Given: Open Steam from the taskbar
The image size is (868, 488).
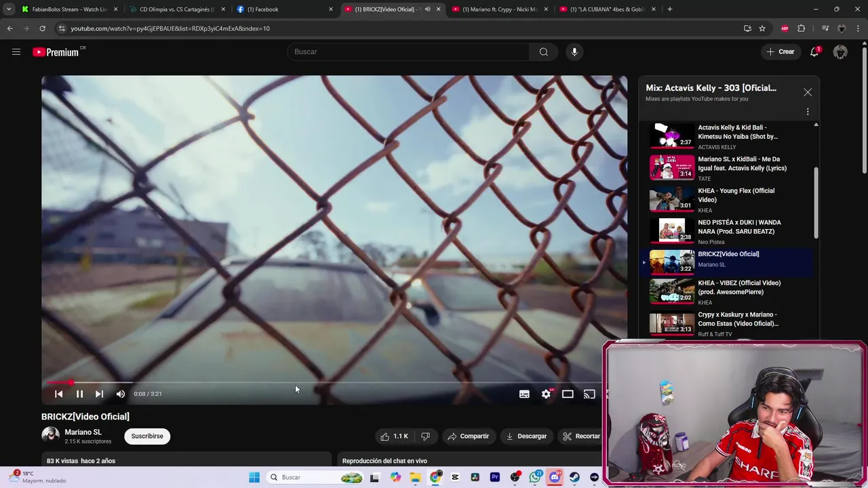Looking at the screenshot, I should (x=575, y=477).
